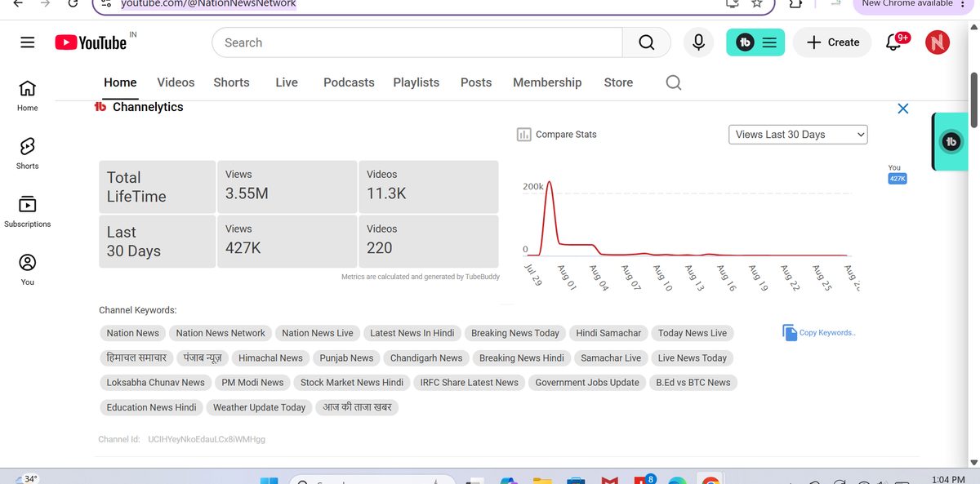Open the TubeBuddy menu in header
The height and width of the screenshot is (484, 980).
(755, 42)
